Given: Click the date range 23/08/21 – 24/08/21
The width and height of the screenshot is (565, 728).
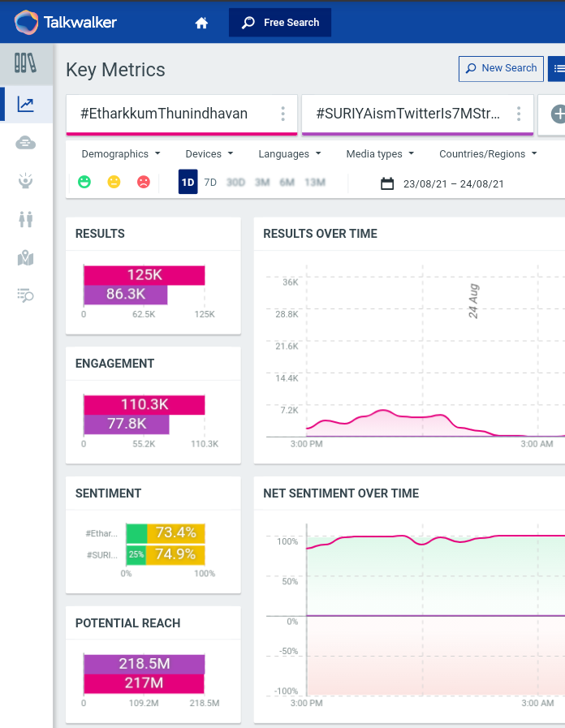Looking at the screenshot, I should [453, 184].
